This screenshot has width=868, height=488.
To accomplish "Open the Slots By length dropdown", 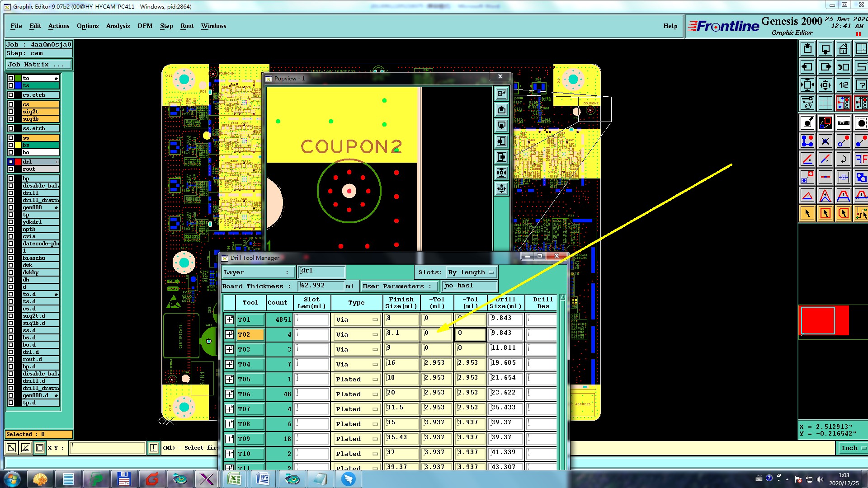I will [472, 272].
